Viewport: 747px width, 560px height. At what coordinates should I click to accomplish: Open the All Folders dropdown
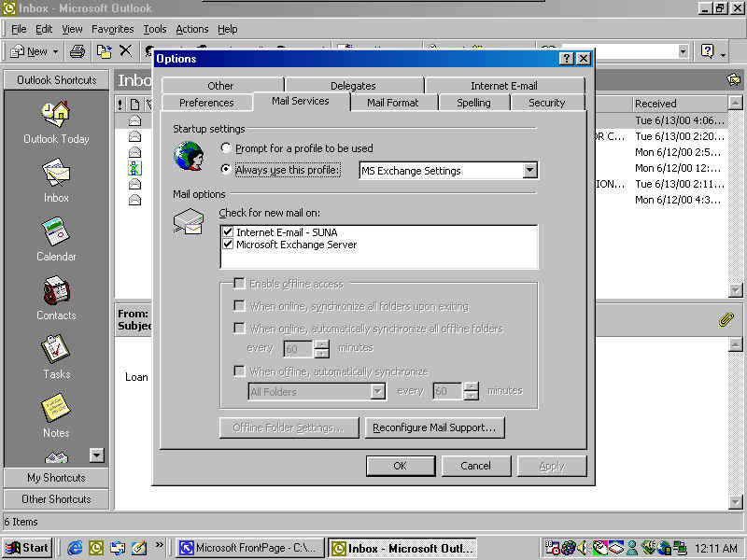coord(377,391)
